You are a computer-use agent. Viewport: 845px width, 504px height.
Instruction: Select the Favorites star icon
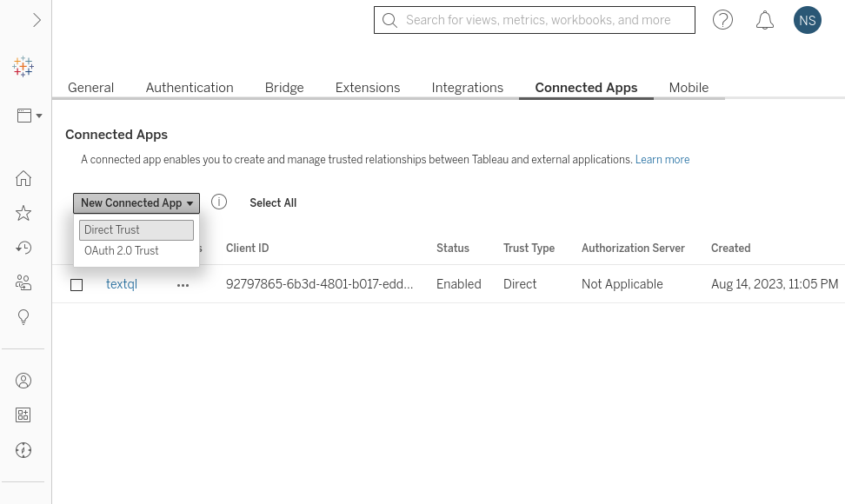click(x=23, y=213)
